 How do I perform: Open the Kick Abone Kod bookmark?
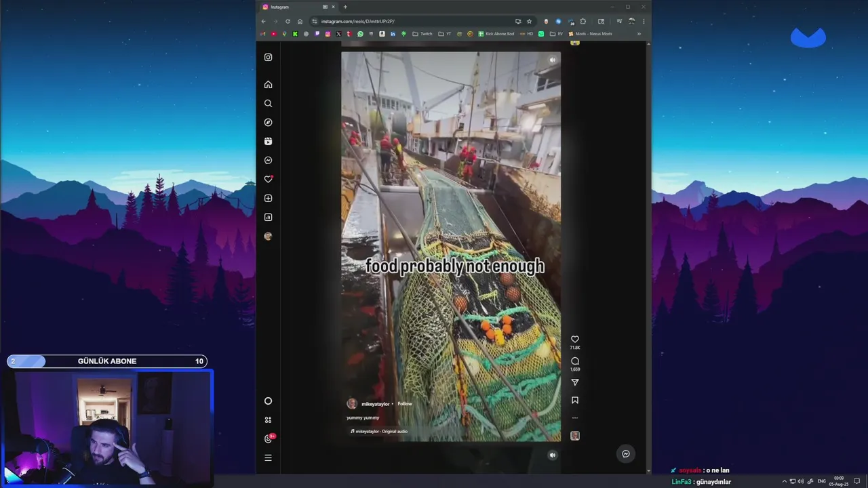(496, 34)
